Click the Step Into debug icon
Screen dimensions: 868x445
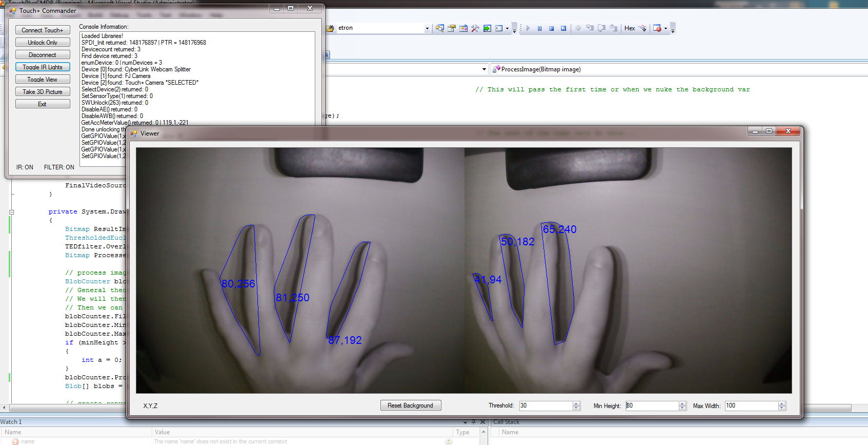(590, 28)
